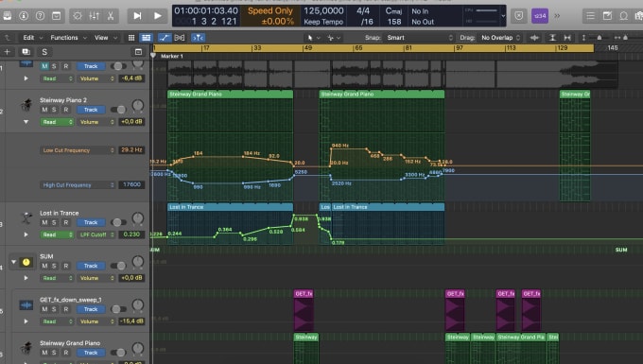Click the duplicate track icon
Screen dimensions: 643x364
[x=26, y=52]
